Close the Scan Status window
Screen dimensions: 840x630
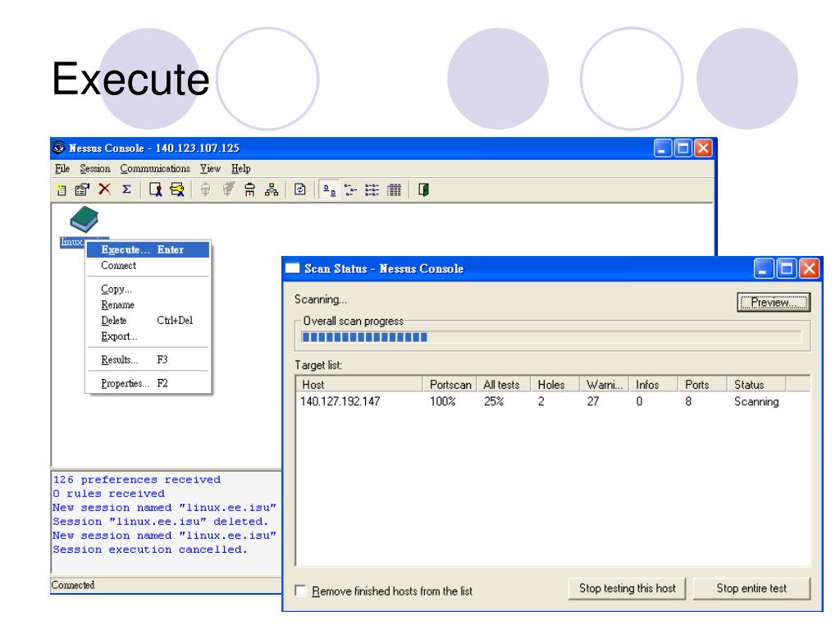click(x=809, y=268)
